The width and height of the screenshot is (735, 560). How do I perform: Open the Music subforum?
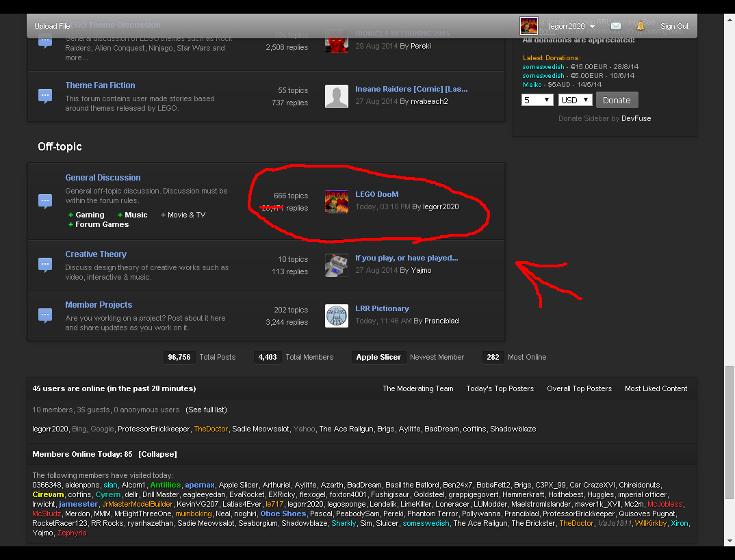click(x=136, y=215)
